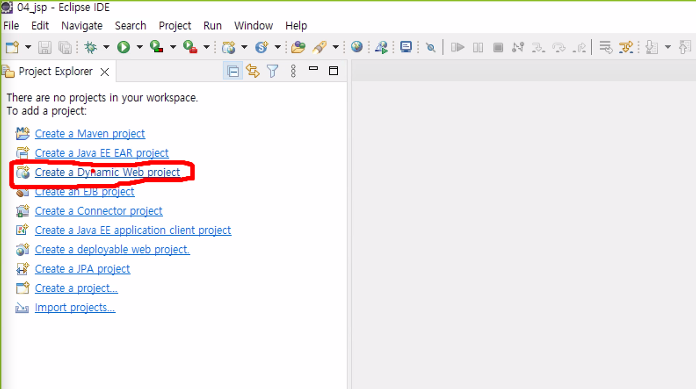This screenshot has height=389, width=696.
Task: Open the Run menu
Action: pyautogui.click(x=212, y=26)
